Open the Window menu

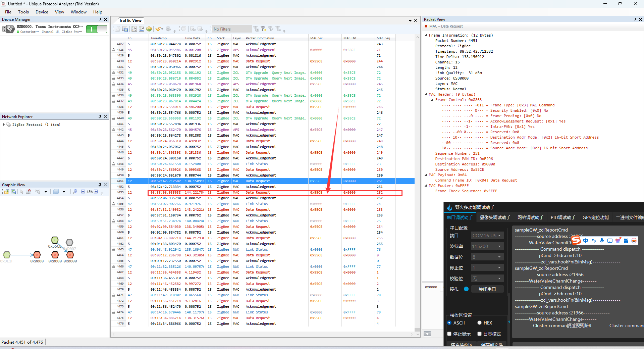click(79, 12)
